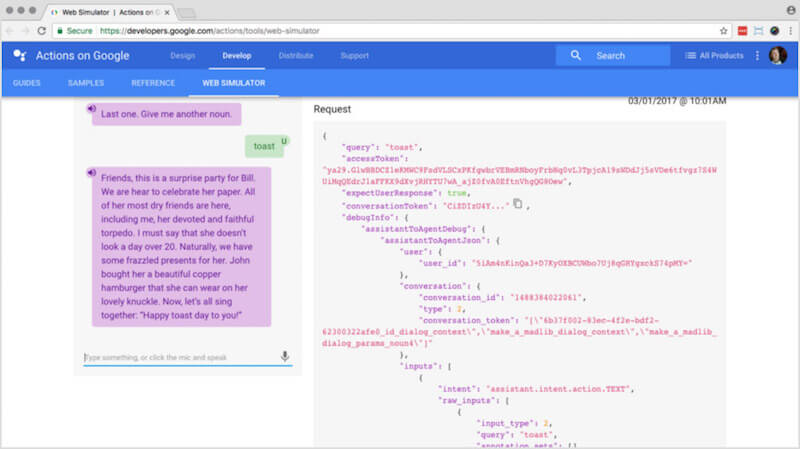Switch to the Guides sub-tab
The height and width of the screenshot is (449, 800).
(27, 83)
